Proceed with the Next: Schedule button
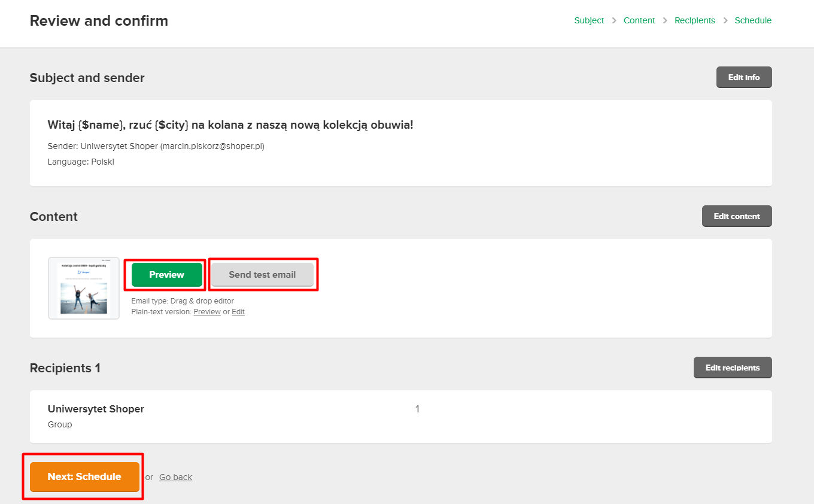This screenshot has height=504, width=814. coord(84,476)
